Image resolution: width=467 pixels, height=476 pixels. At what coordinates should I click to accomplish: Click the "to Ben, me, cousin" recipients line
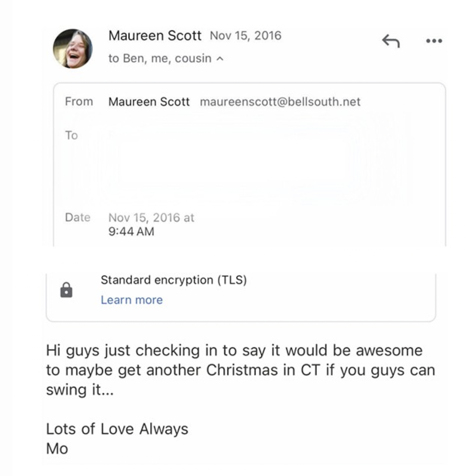point(160,58)
